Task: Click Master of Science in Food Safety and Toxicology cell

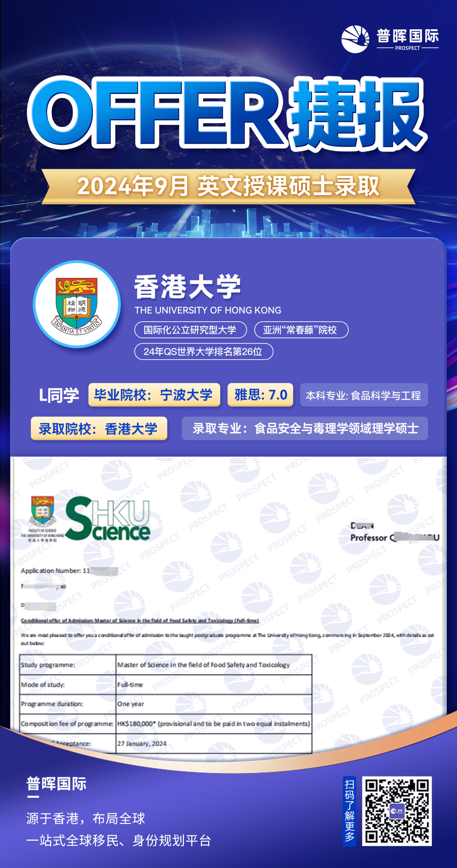Action: (x=214, y=665)
